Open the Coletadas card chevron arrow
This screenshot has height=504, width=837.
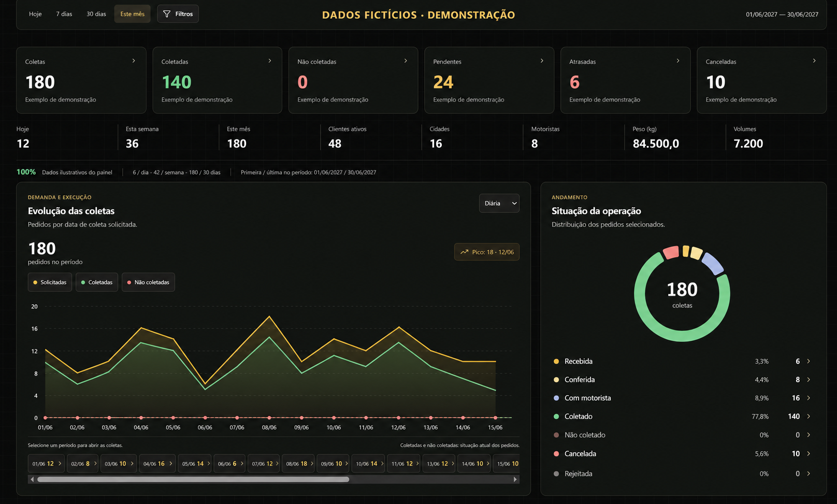coord(270,61)
